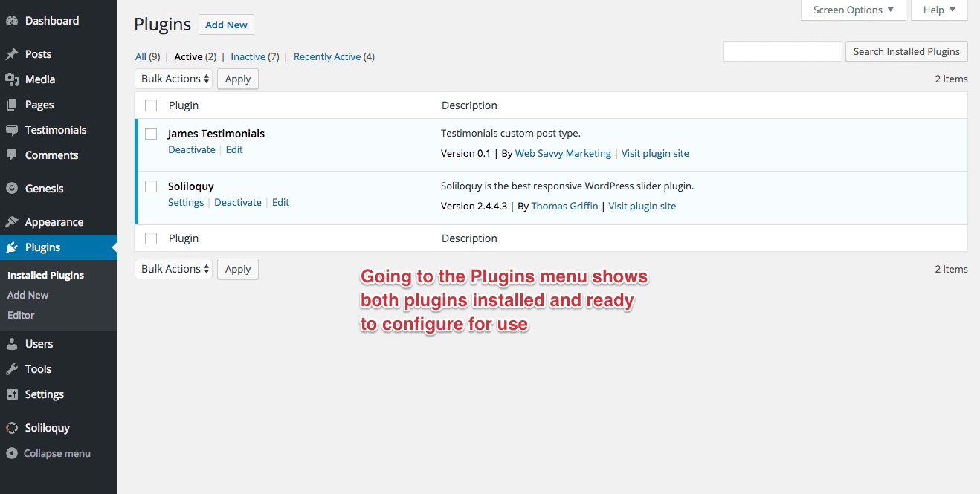Open Installed Plugins submenu item
Viewport: 980px width, 494px height.
45,275
